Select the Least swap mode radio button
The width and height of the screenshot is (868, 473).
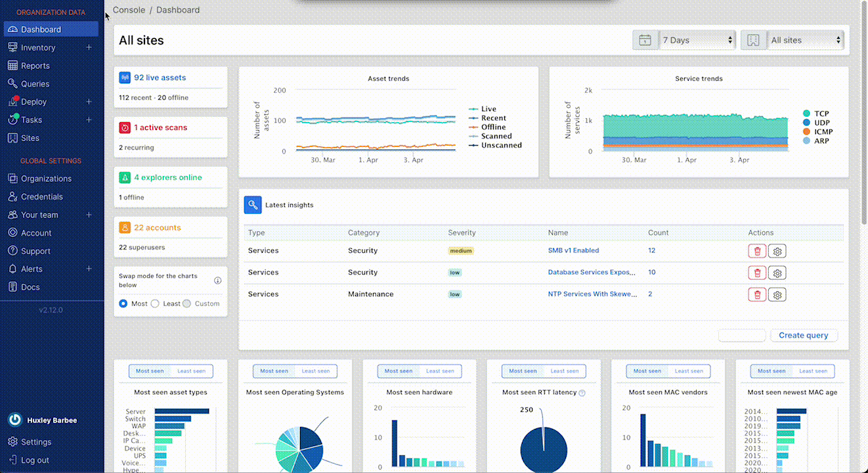(x=155, y=304)
